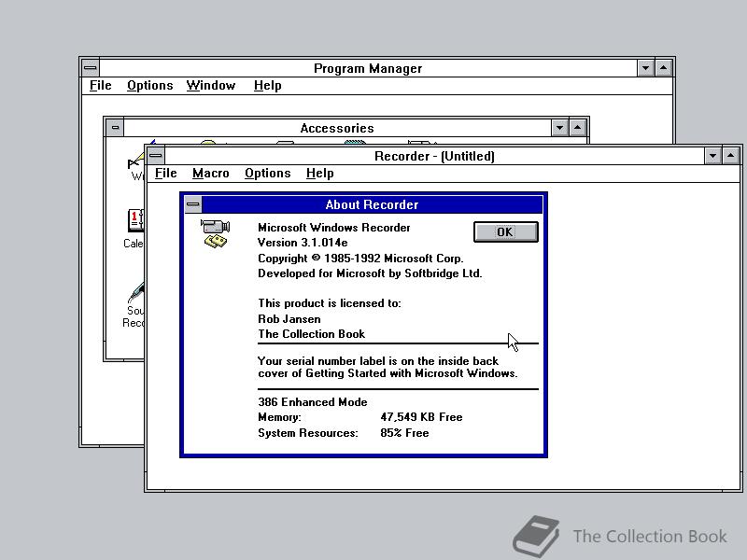This screenshot has width=747, height=560.
Task: Click the Program Manager title bar
Action: click(x=368, y=68)
